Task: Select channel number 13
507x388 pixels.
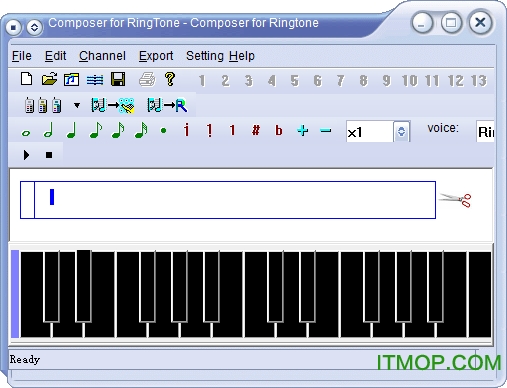Action: (x=479, y=81)
